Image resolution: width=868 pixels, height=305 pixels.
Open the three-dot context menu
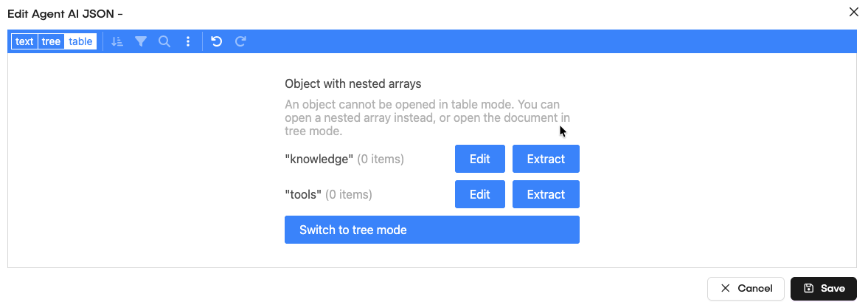(188, 42)
